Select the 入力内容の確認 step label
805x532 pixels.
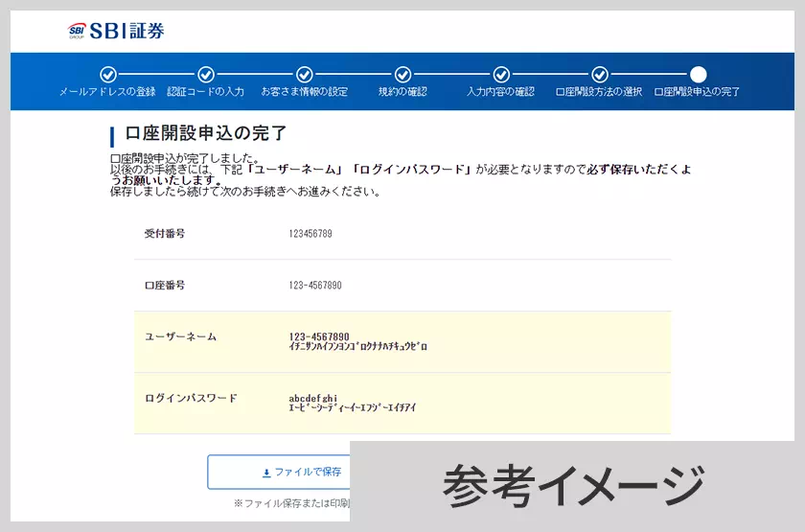coord(501,92)
